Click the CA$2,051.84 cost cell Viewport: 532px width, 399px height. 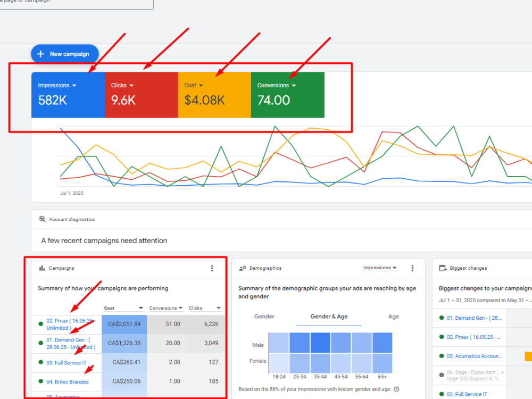point(124,324)
